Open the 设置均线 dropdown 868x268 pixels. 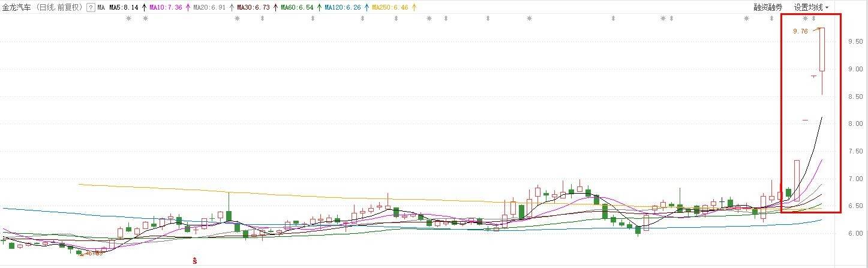click(812, 8)
